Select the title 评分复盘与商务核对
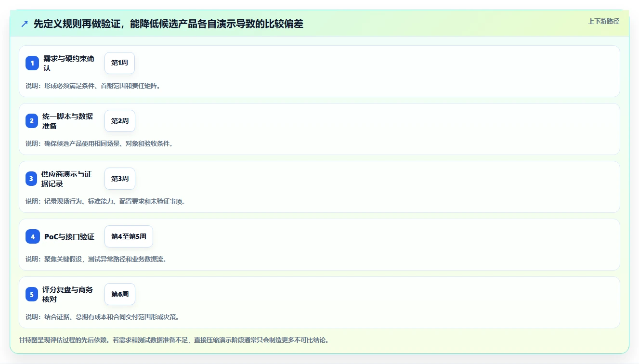The width and height of the screenshot is (639, 364). [x=68, y=294]
